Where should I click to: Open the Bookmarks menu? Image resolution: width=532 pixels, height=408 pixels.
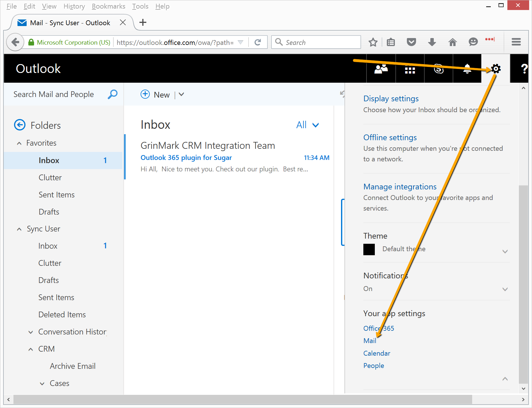point(109,6)
